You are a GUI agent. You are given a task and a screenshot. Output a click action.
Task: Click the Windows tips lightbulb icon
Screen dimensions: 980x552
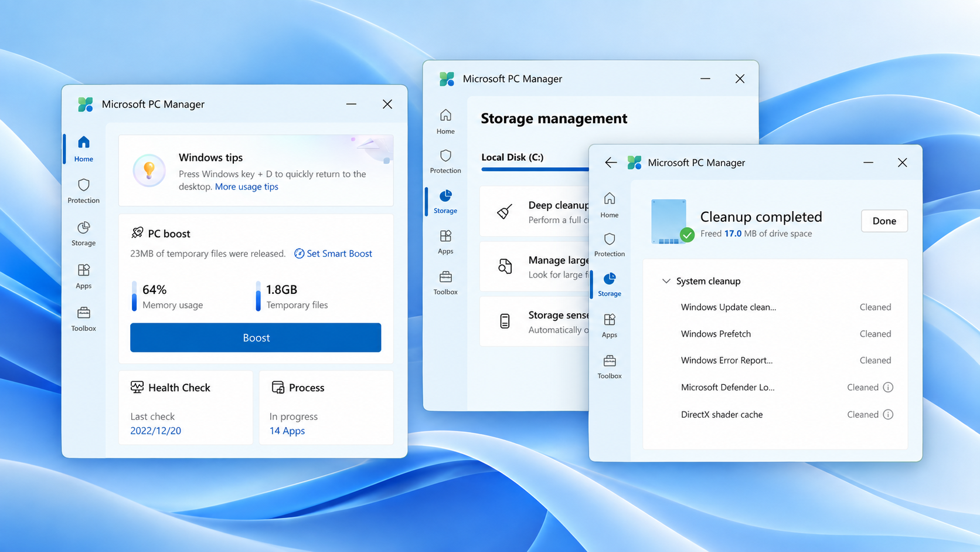(149, 171)
